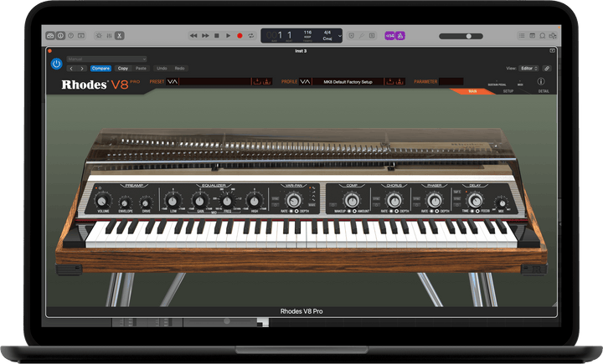603x364 pixels.
Task: Toggle the Replace mode shield icon
Action: 351,36
